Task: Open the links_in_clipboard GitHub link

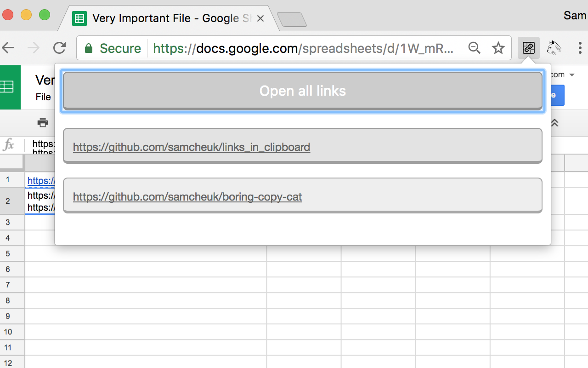Action: (192, 147)
